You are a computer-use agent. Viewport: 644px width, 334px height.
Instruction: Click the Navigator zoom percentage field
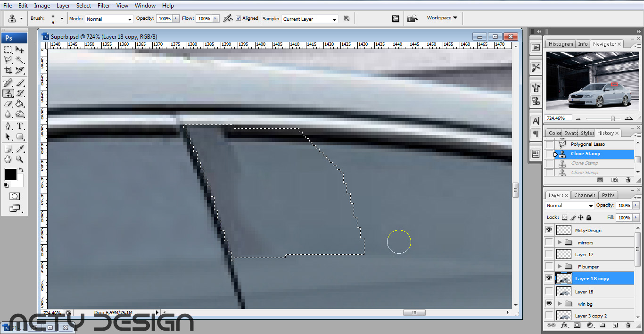[x=559, y=118]
